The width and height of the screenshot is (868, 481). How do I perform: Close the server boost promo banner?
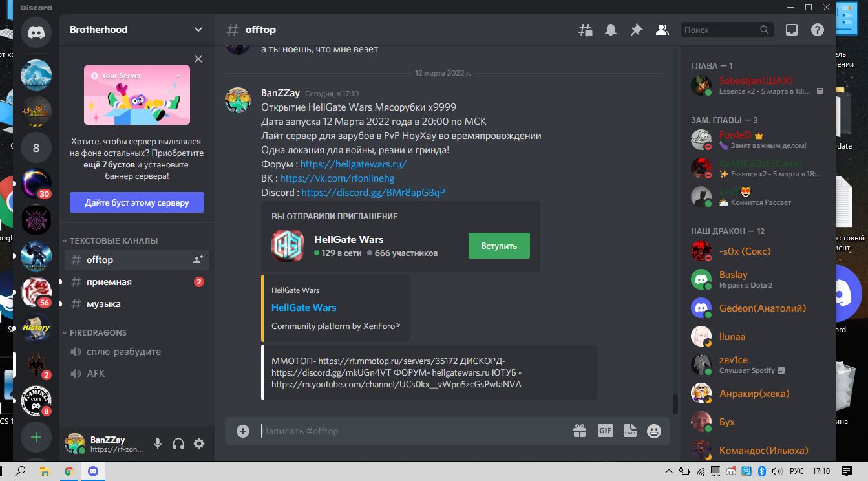(198, 59)
